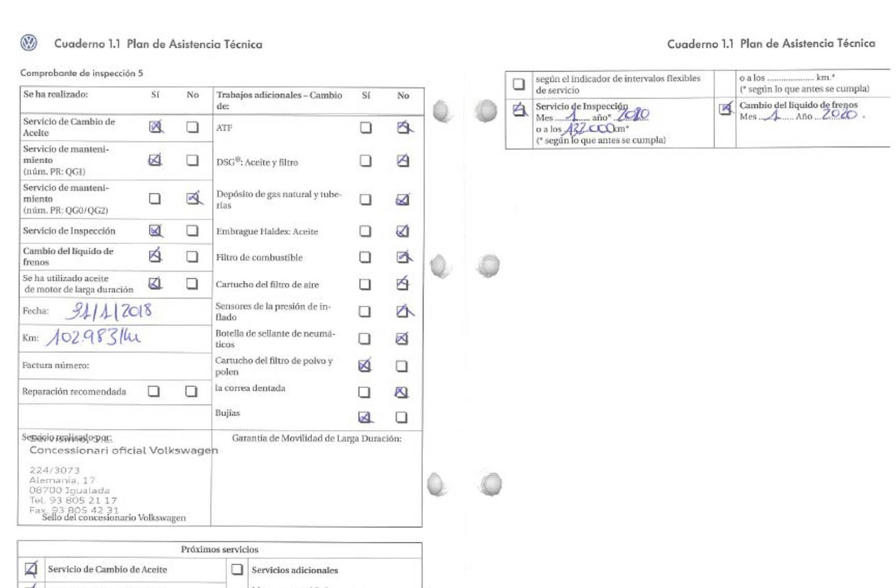The image size is (896, 588).
Task: Click the handwritten mileage 102.983 km
Action: [93, 337]
